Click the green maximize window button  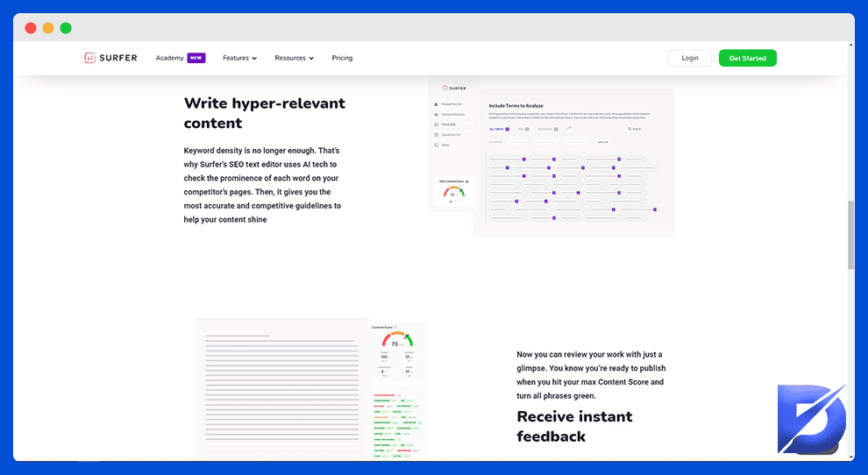point(66,28)
